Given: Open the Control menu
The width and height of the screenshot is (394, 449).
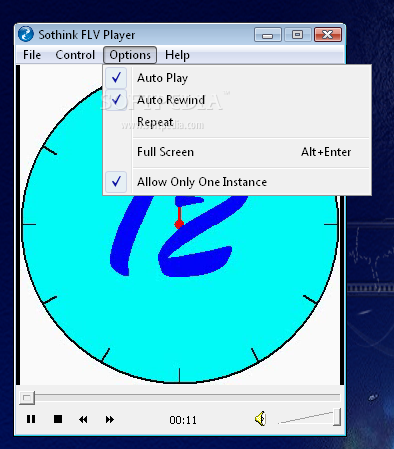Looking at the screenshot, I should 75,55.
